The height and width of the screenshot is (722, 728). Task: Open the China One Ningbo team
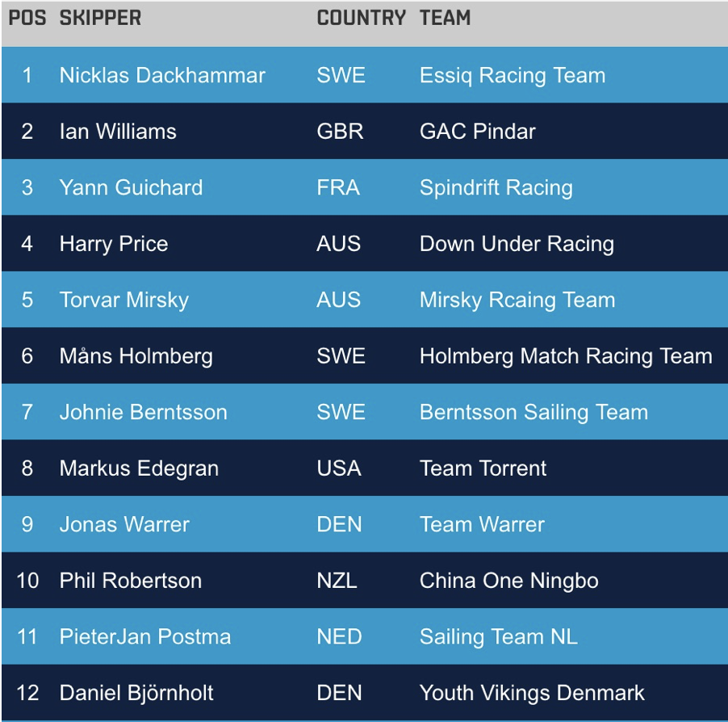508,581
